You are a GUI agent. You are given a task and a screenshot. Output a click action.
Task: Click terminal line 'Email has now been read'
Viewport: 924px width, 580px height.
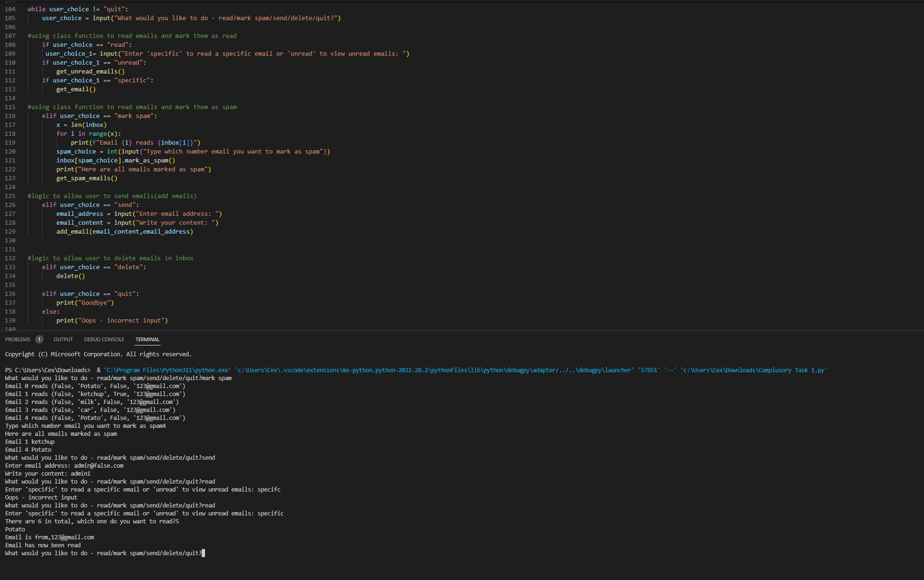tap(43, 545)
